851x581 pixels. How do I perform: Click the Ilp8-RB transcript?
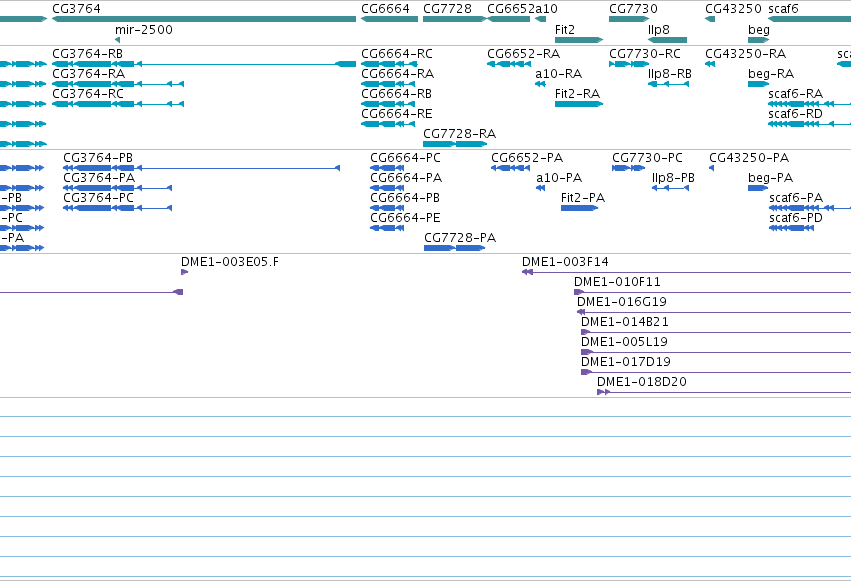point(669,84)
